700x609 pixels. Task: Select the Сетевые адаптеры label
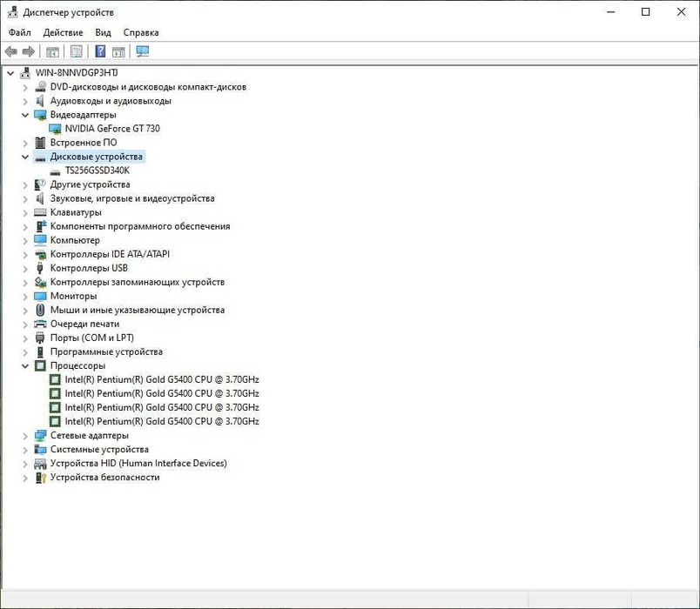coord(90,436)
